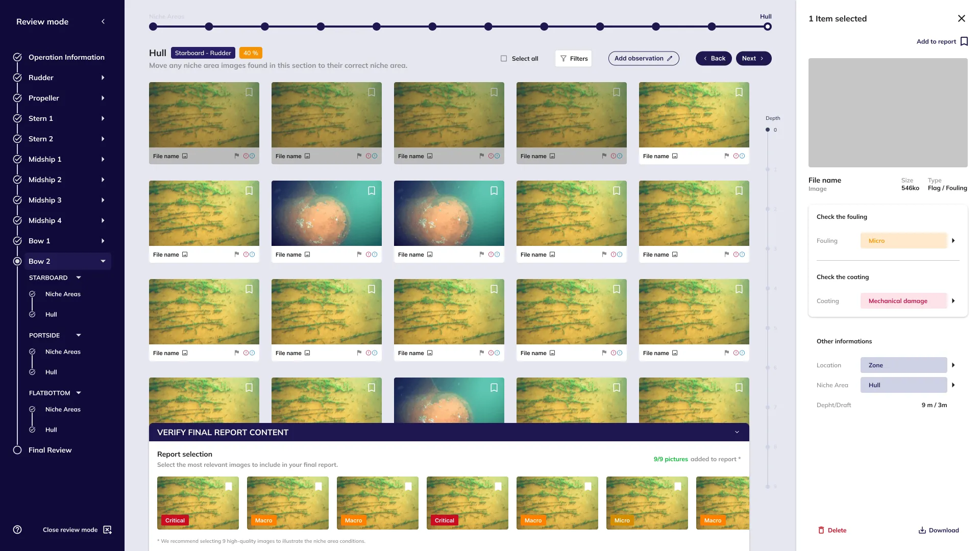Click the depth 0 marker on Depth scale
Screen dimensions: 980x551
768,130
